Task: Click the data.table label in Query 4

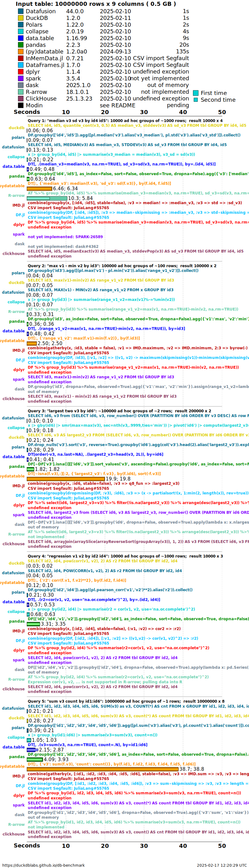Action: pos(13,602)
